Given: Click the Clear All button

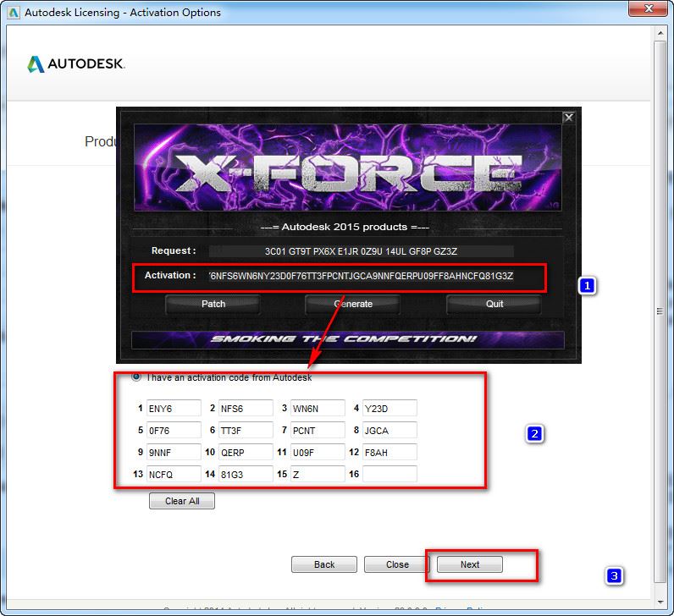Looking at the screenshot, I should (x=182, y=501).
